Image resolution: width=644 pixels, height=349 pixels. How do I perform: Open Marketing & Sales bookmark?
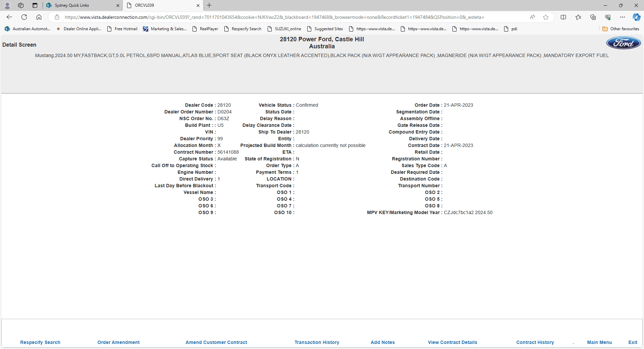pyautogui.click(x=165, y=29)
